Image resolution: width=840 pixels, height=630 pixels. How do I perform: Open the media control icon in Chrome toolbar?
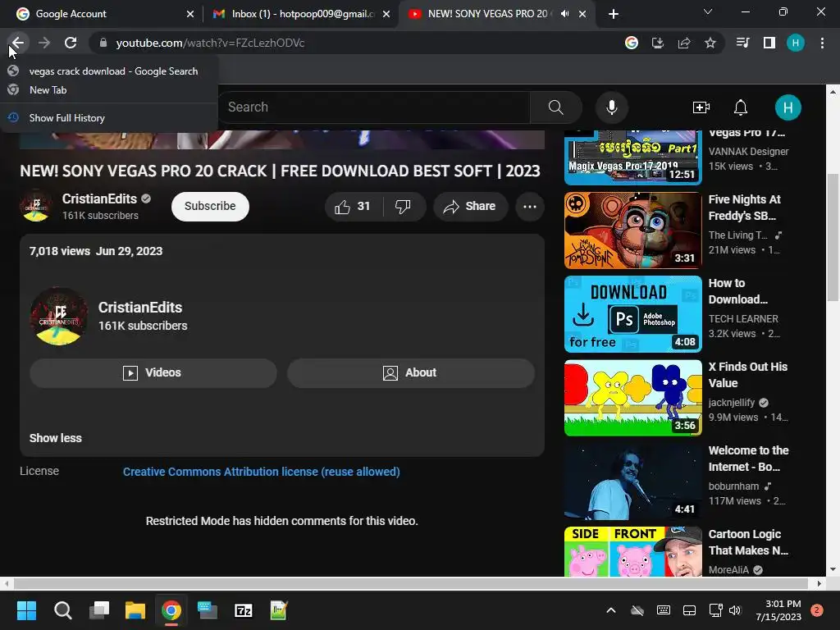coord(742,43)
